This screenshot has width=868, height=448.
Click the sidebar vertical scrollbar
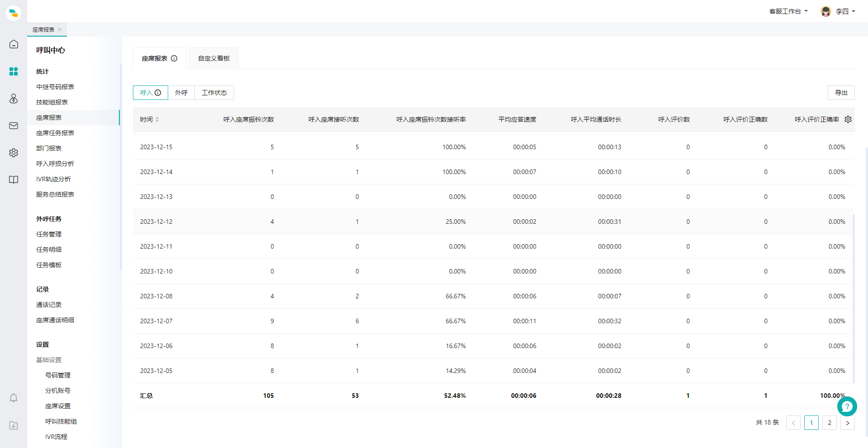[x=121, y=167]
